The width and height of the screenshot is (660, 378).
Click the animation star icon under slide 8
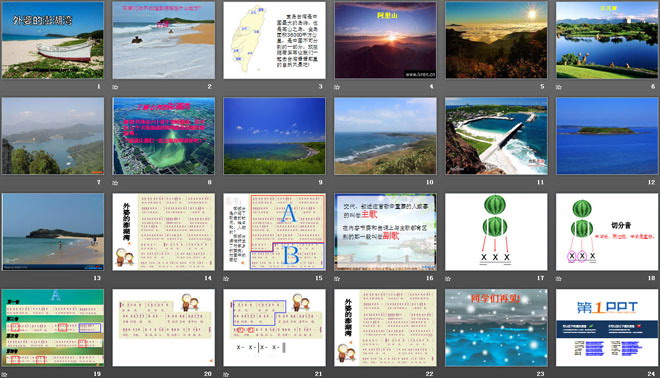point(115,183)
